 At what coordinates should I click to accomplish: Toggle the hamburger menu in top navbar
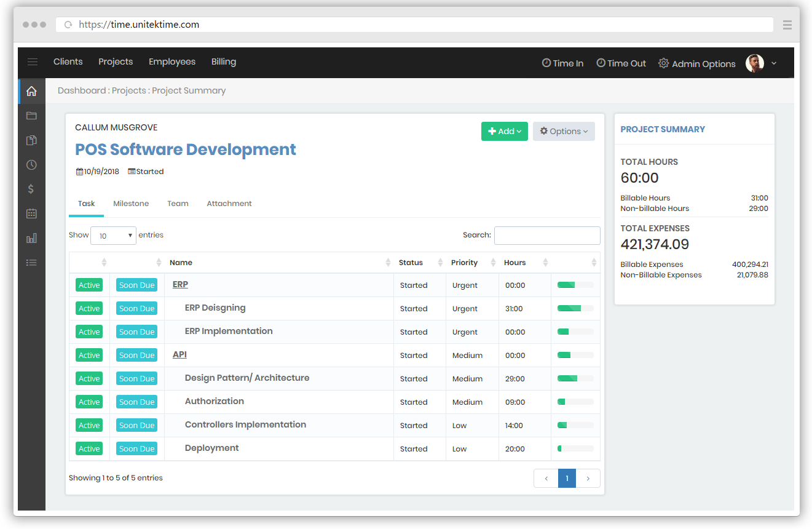33,62
